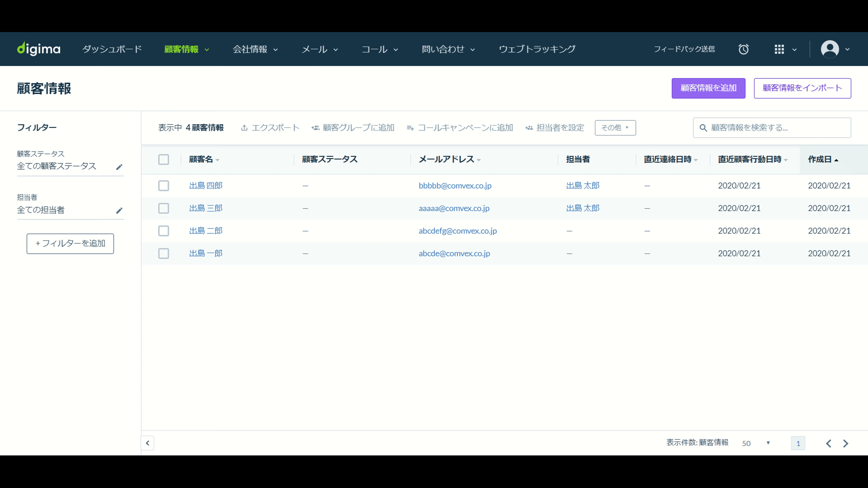Open the その他 dropdown button
Screen dimensions: 868x488
(615, 128)
